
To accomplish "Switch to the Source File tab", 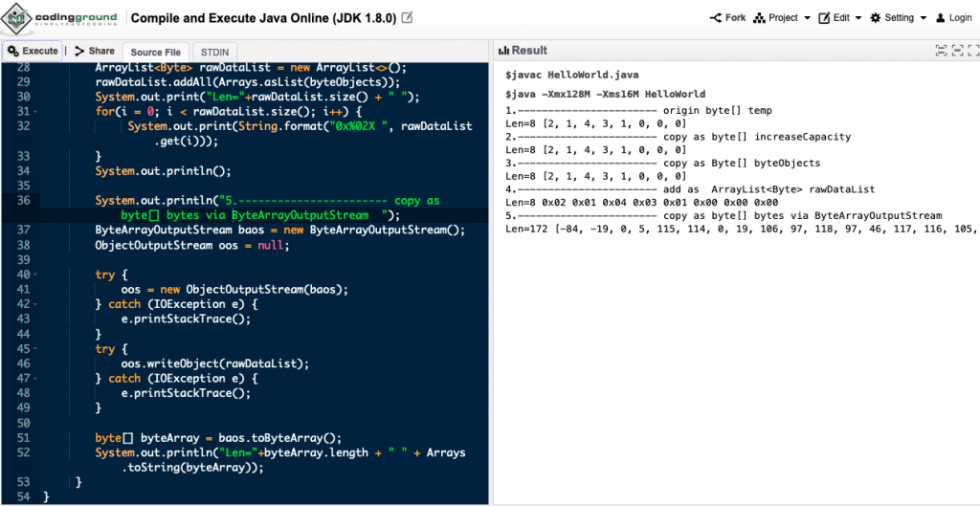I will (x=156, y=53).
